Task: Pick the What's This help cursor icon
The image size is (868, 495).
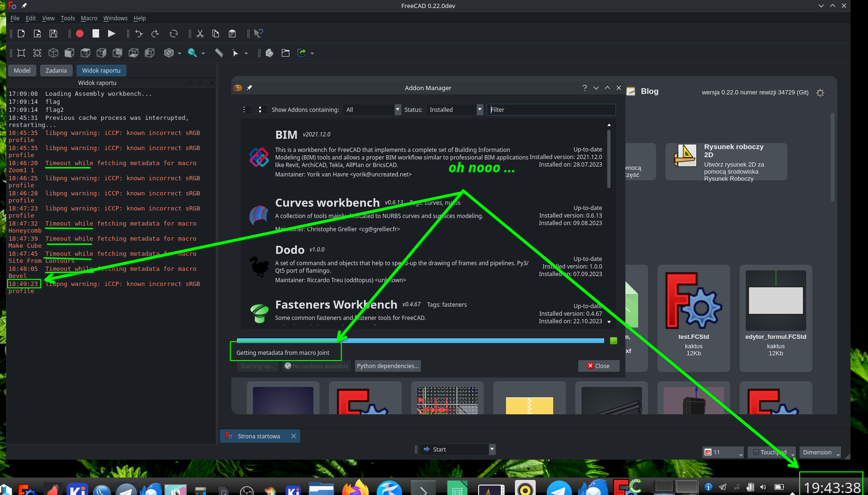Action: pos(258,33)
